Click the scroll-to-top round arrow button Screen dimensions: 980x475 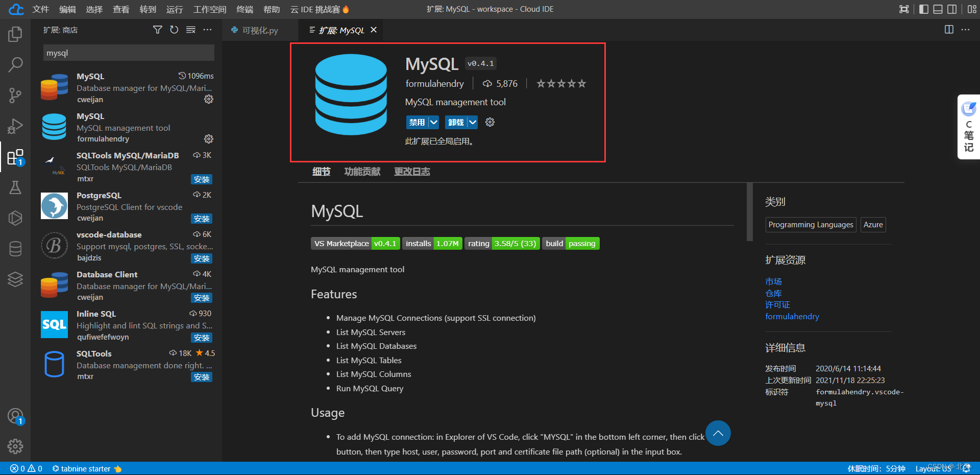pos(718,433)
